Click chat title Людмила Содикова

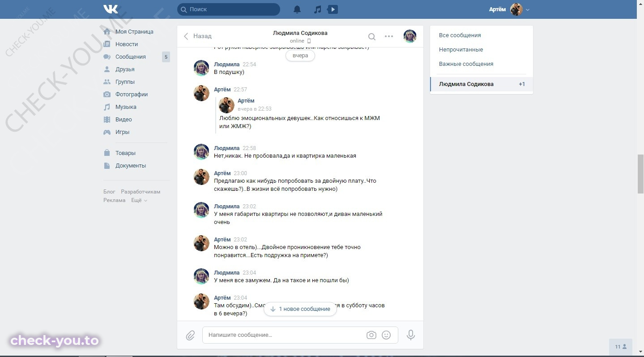click(x=300, y=33)
